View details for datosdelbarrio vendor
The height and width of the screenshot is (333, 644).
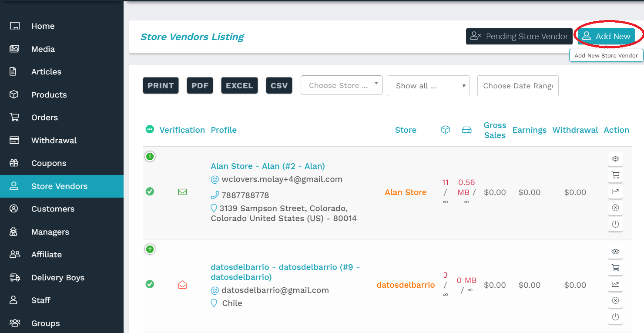pos(615,252)
